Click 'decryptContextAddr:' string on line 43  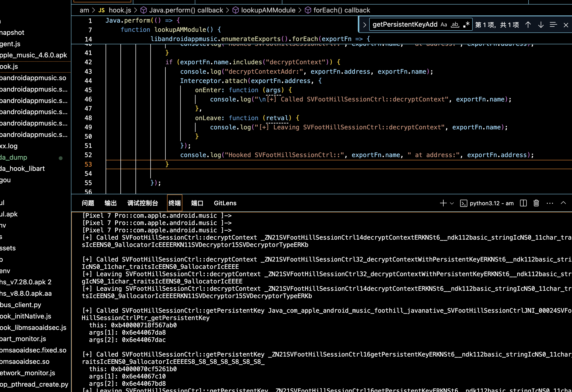click(x=264, y=72)
